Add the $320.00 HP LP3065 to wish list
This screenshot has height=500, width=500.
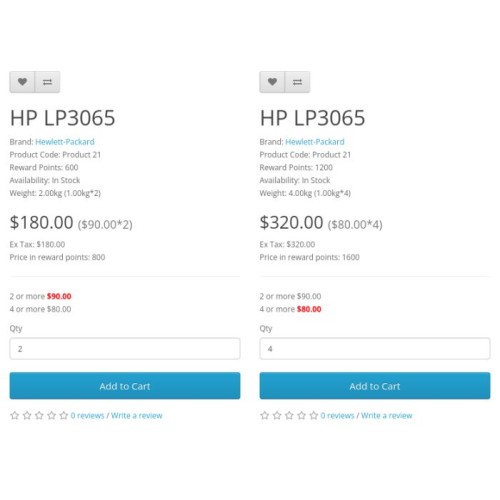point(272,82)
